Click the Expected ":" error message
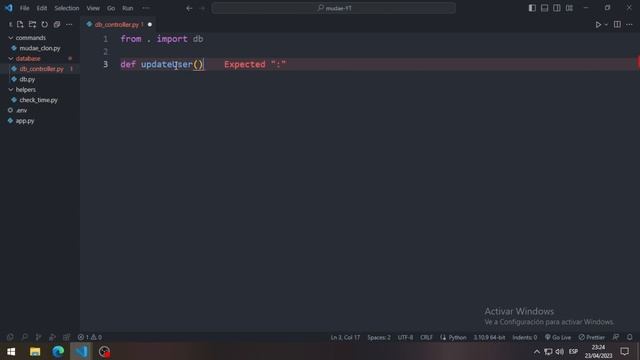Screen dimensions: 640x360 pyautogui.click(x=255, y=64)
